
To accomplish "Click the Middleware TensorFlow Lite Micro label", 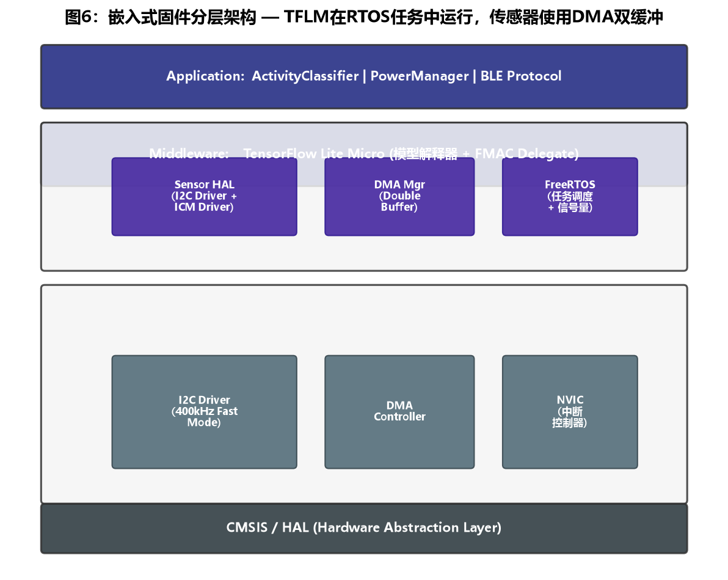I will [364, 153].
